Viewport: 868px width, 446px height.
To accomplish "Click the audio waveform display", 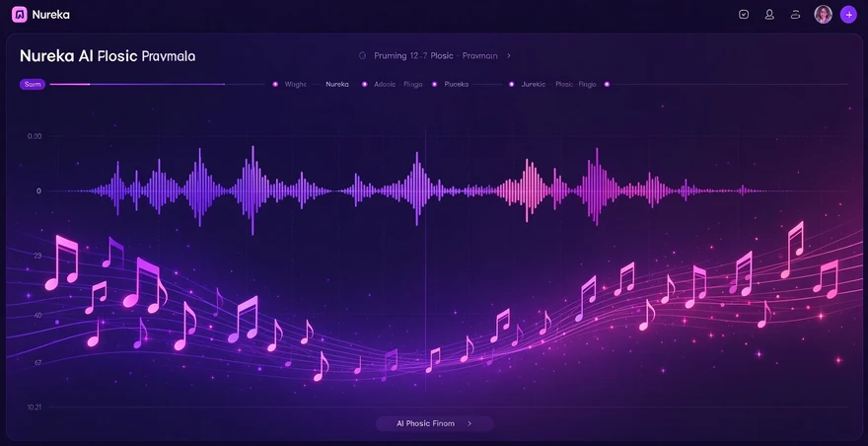I will (x=426, y=190).
